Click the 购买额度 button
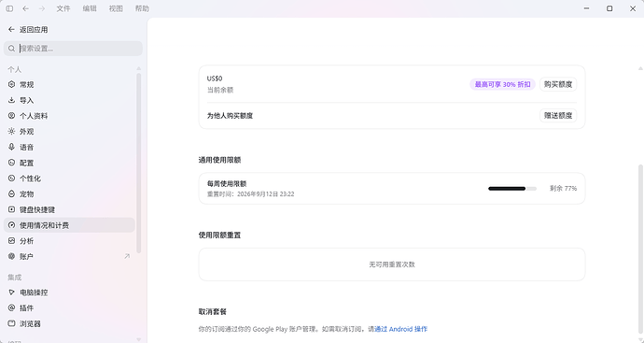This screenshot has width=644, height=343. (558, 84)
